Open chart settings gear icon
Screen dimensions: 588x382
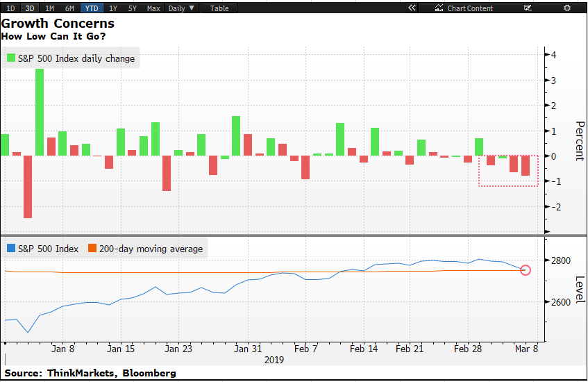coord(567,8)
